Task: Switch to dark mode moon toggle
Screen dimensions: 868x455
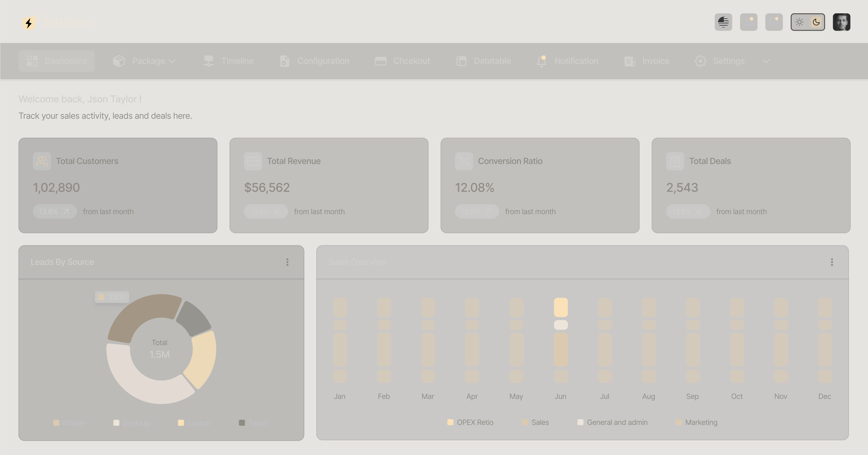Action: pos(816,22)
